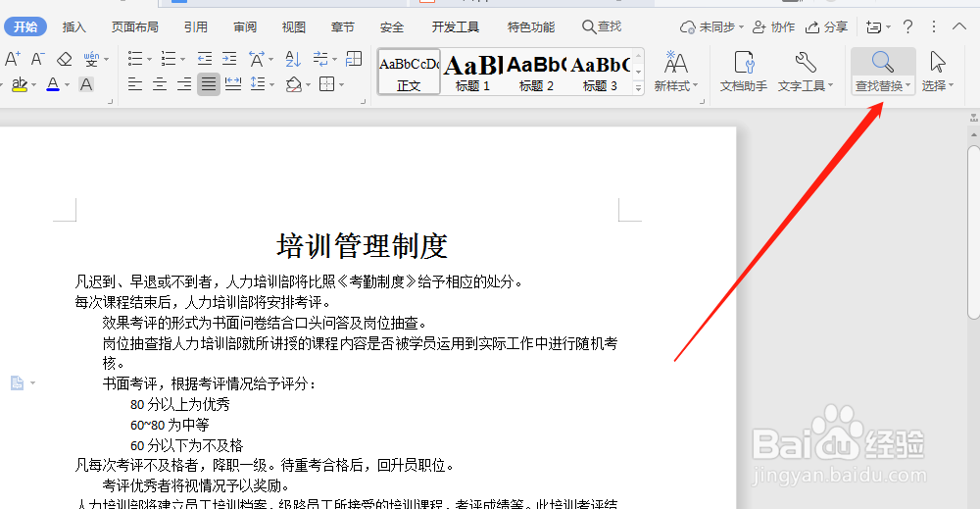The height and width of the screenshot is (509, 980).
Task: Open the 引用 tab
Action: point(196,26)
